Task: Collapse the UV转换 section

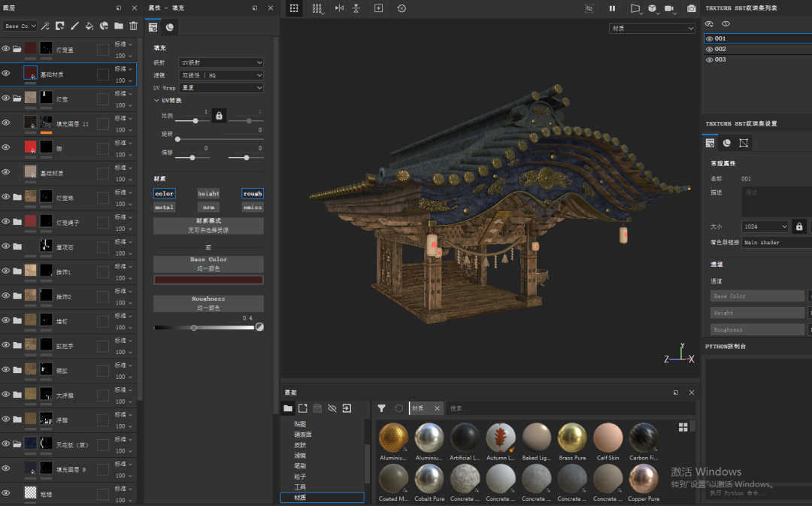Action: tap(156, 100)
